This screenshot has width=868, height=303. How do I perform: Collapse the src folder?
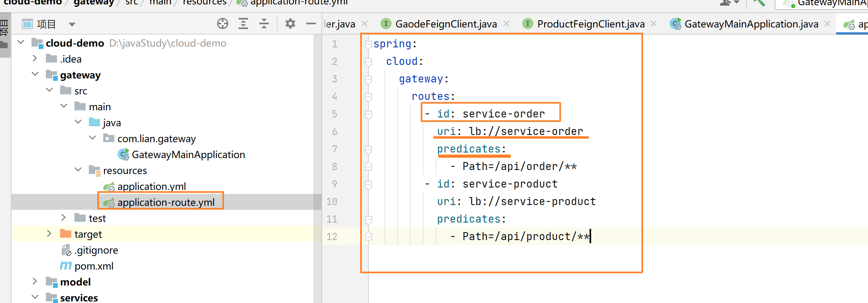49,90
